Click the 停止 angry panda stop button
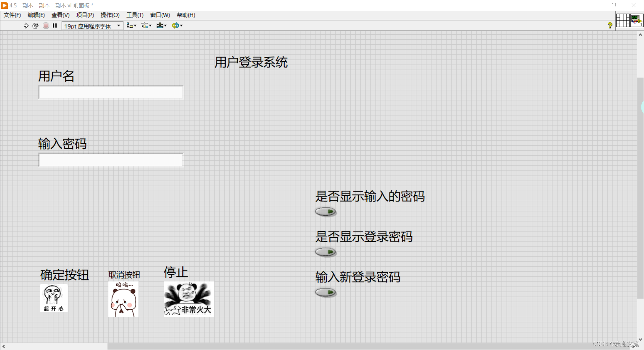Image resolution: width=644 pixels, height=350 pixels. [x=189, y=299]
